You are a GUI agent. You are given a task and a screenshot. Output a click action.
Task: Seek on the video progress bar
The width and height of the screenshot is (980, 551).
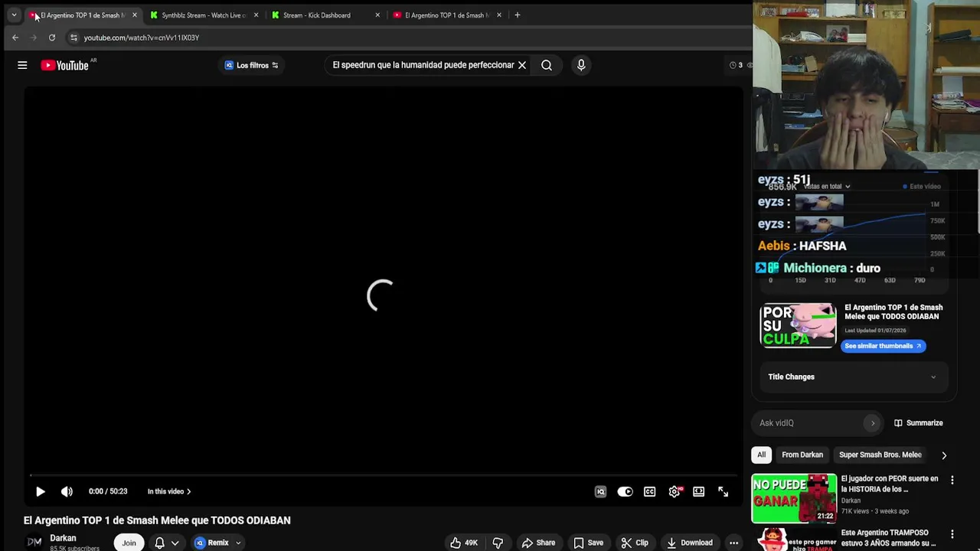point(383,475)
